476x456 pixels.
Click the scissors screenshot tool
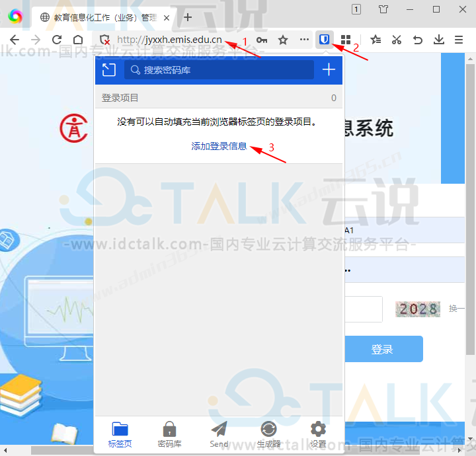point(397,40)
